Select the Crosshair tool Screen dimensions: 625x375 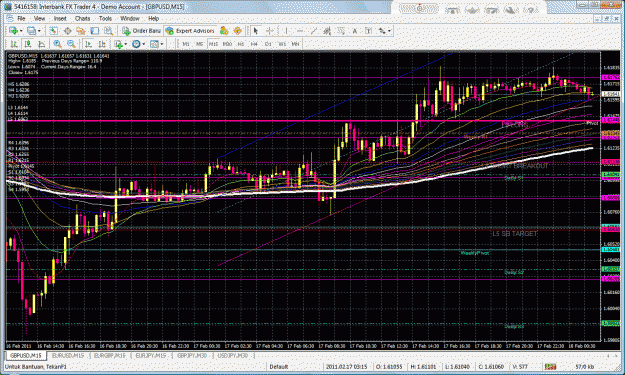tap(270, 31)
